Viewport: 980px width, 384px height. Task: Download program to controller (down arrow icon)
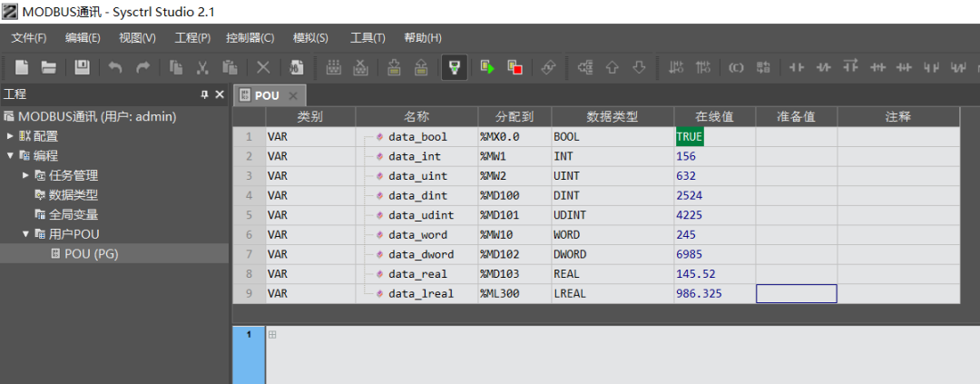pos(394,67)
